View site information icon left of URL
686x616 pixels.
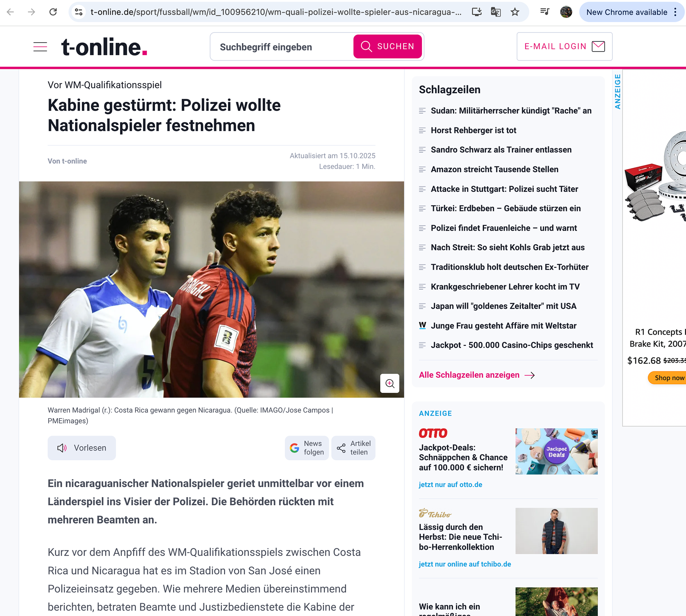[79, 12]
